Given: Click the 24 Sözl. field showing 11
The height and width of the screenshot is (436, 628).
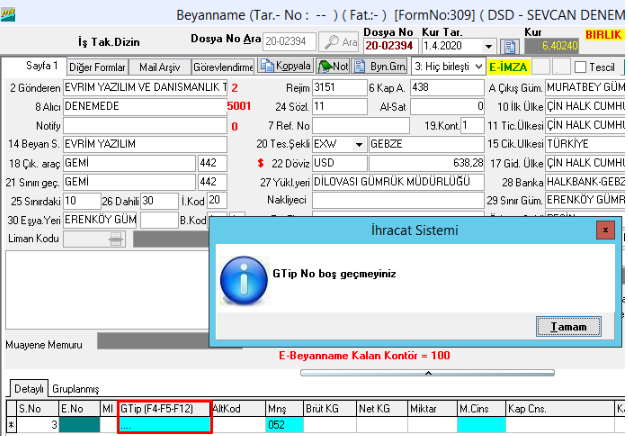Looking at the screenshot, I should coord(339,106).
